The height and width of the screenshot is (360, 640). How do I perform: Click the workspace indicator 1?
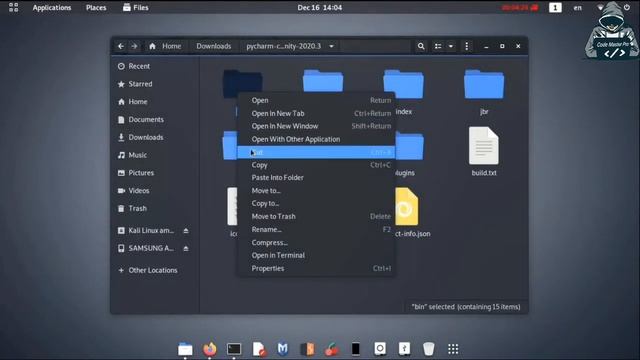click(x=555, y=7)
